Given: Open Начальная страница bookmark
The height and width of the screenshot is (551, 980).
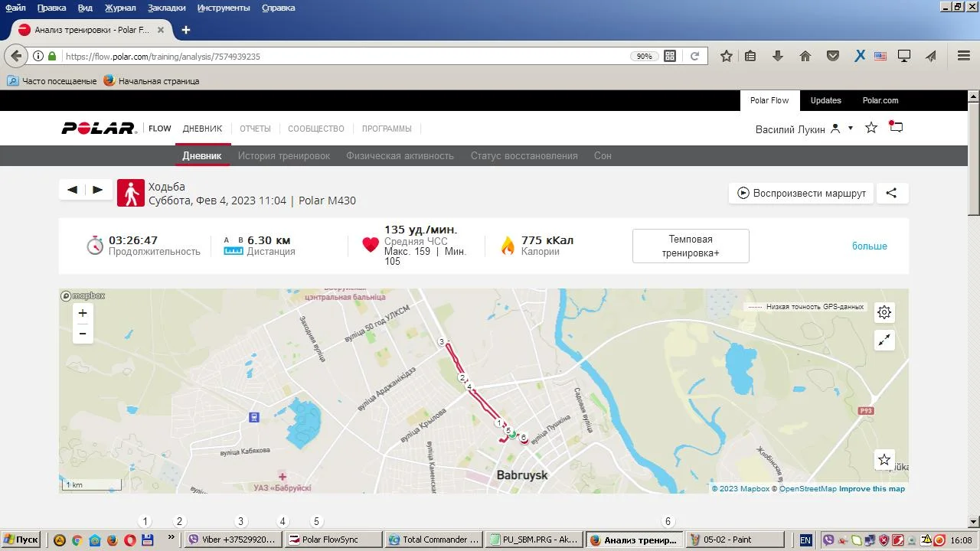Looking at the screenshot, I should (152, 80).
